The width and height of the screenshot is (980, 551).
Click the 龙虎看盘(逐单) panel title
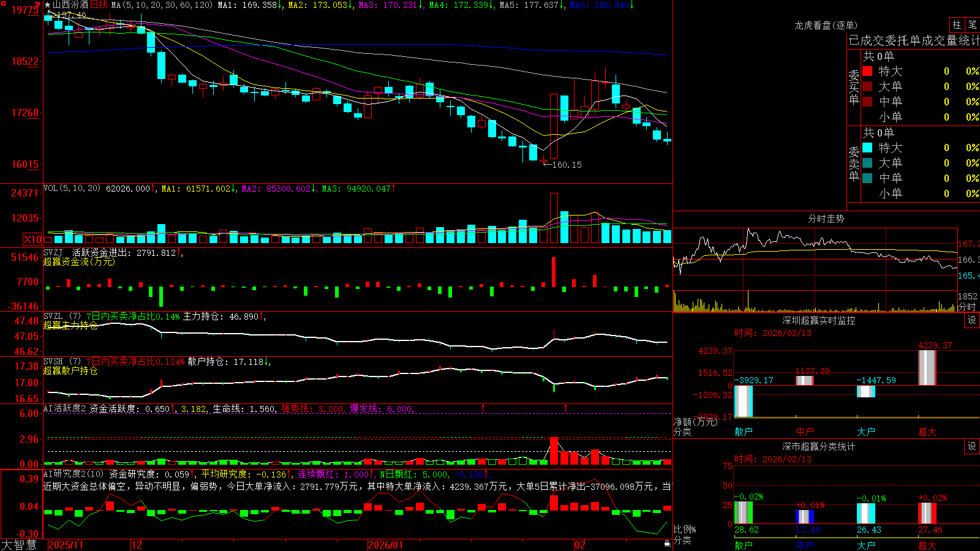[826, 25]
